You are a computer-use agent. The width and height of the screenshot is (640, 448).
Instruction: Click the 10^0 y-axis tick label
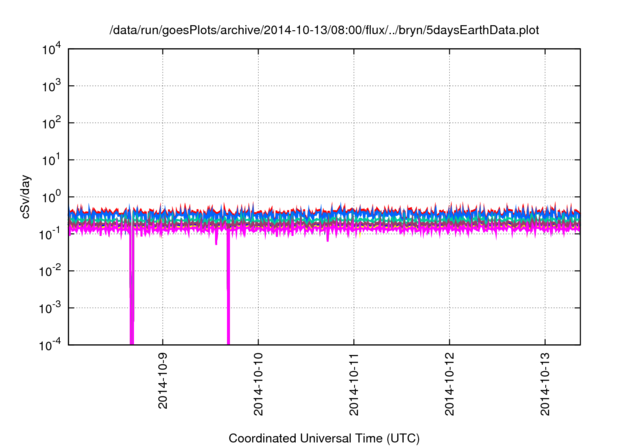point(52,197)
